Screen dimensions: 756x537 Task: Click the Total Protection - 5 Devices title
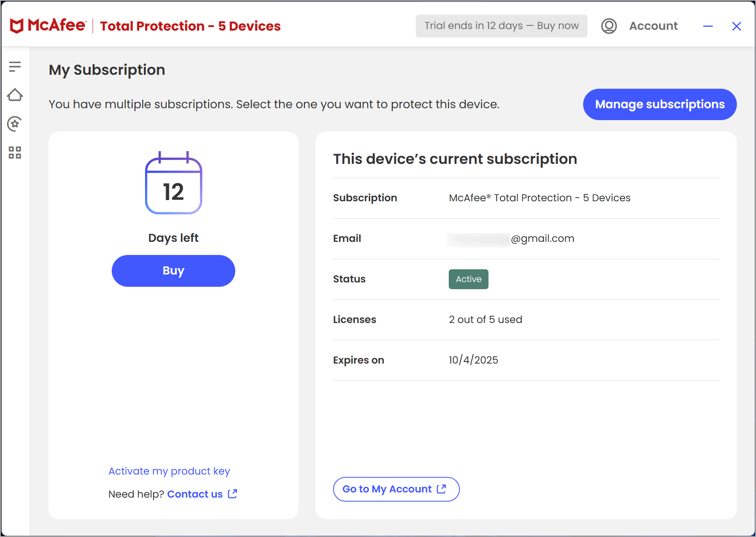[190, 25]
